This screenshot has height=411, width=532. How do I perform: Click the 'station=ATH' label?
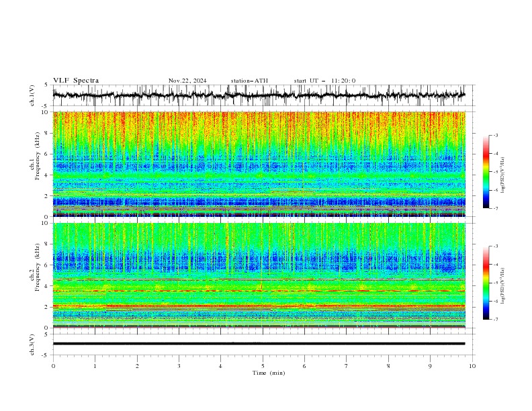tap(249, 81)
